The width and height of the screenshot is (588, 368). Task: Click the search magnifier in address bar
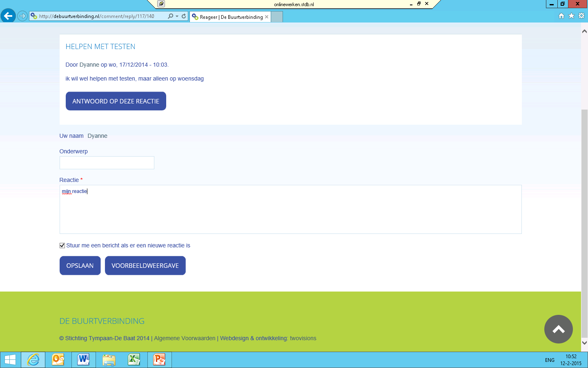[171, 16]
